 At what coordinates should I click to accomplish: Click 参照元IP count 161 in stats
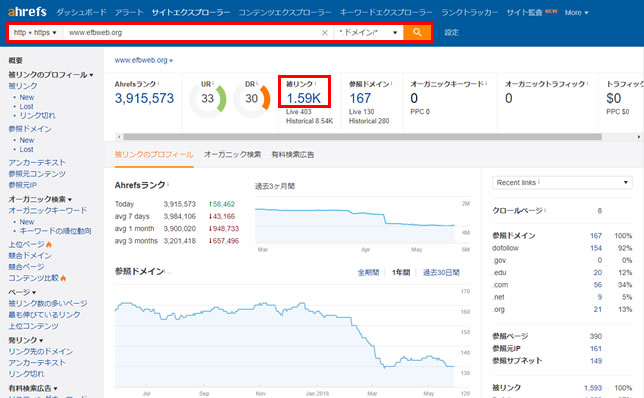coord(596,349)
